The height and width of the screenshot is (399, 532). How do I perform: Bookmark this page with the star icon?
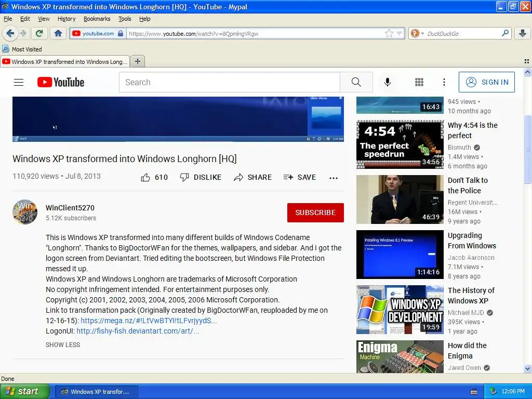point(389,33)
